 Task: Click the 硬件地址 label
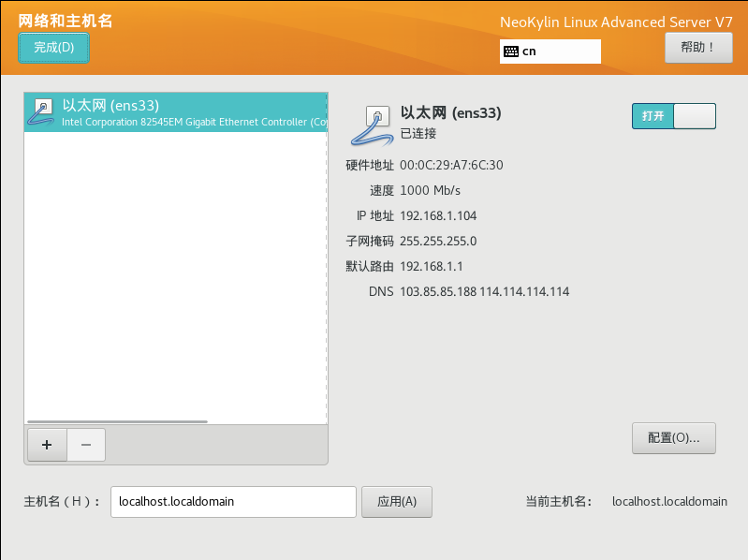370,165
